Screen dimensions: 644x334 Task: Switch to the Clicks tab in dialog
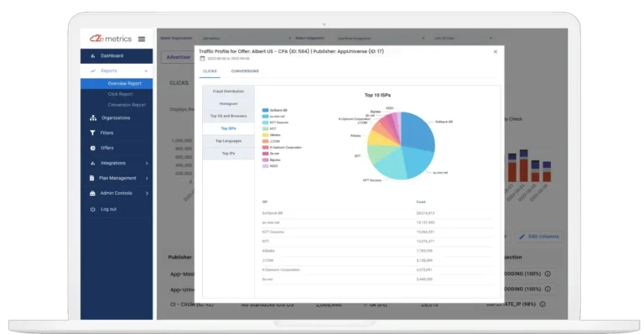[210, 71]
